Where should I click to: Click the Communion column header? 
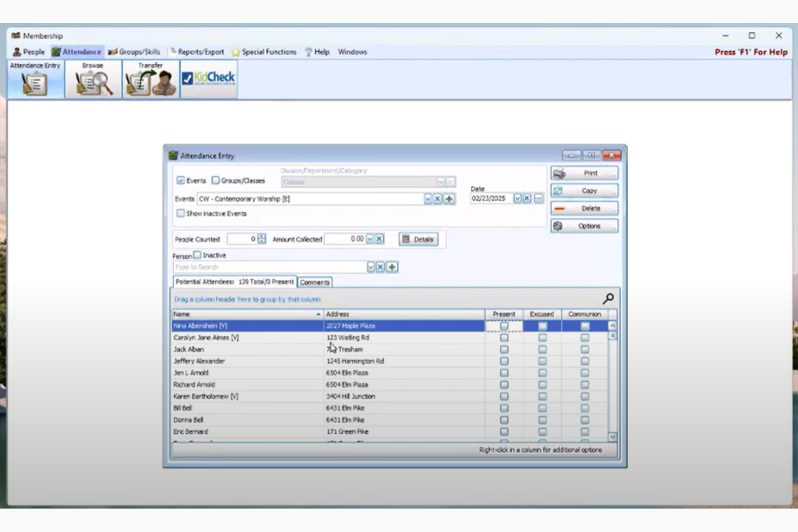(584, 314)
